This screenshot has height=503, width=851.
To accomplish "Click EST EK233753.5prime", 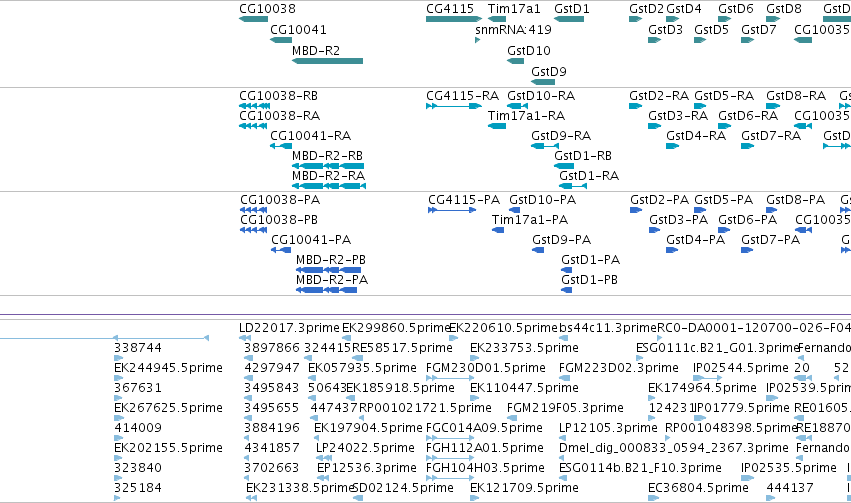I will (524, 348).
